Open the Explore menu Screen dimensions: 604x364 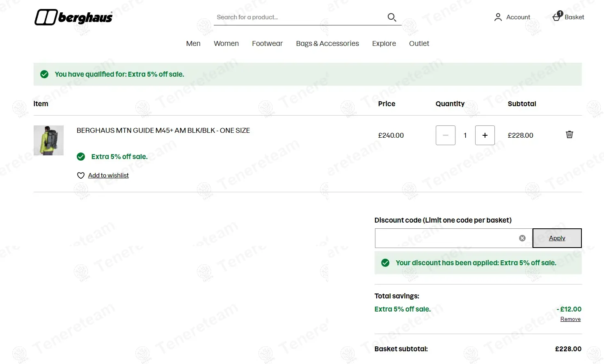pos(384,43)
